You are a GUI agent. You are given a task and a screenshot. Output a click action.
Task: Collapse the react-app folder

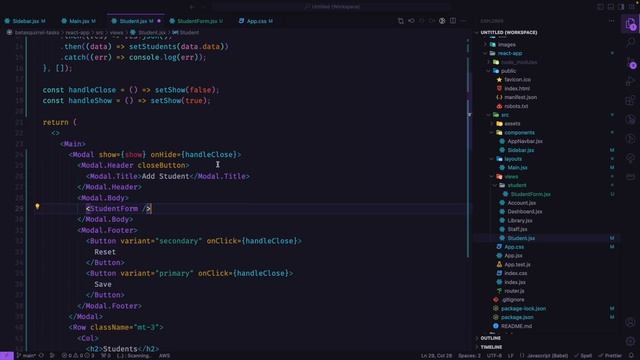coord(509,53)
